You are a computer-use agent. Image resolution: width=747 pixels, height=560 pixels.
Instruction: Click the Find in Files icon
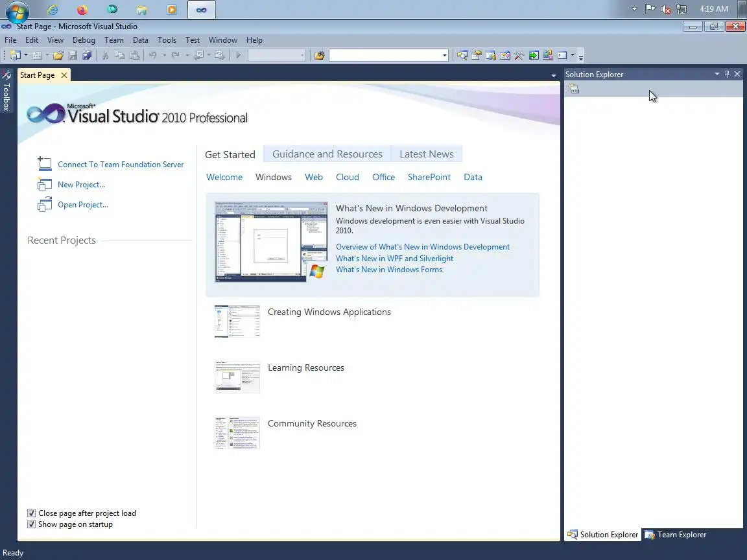pos(319,55)
